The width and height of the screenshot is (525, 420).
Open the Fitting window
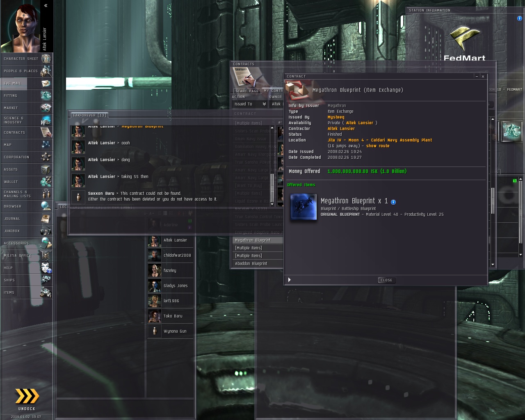(27, 96)
